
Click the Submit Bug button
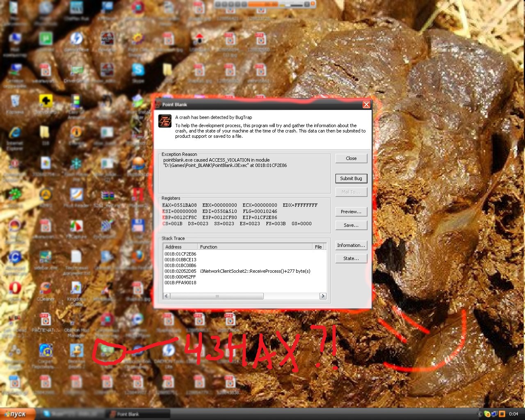point(351,178)
